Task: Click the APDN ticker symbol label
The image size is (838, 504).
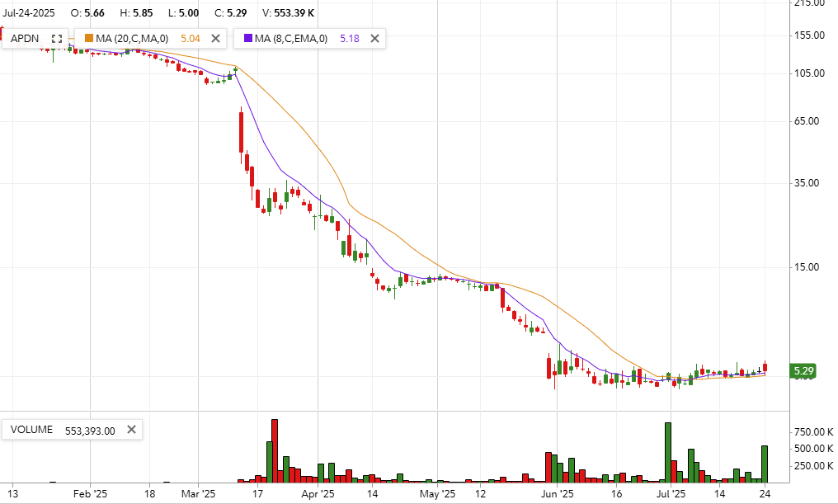Action: (25, 39)
